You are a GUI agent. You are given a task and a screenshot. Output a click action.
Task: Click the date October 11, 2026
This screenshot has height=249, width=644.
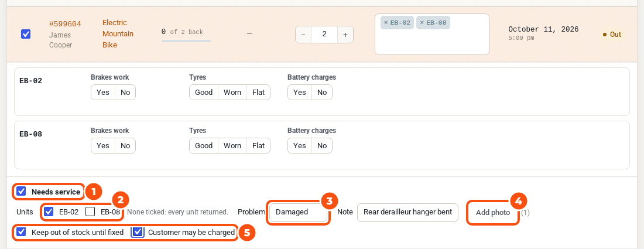543,29
